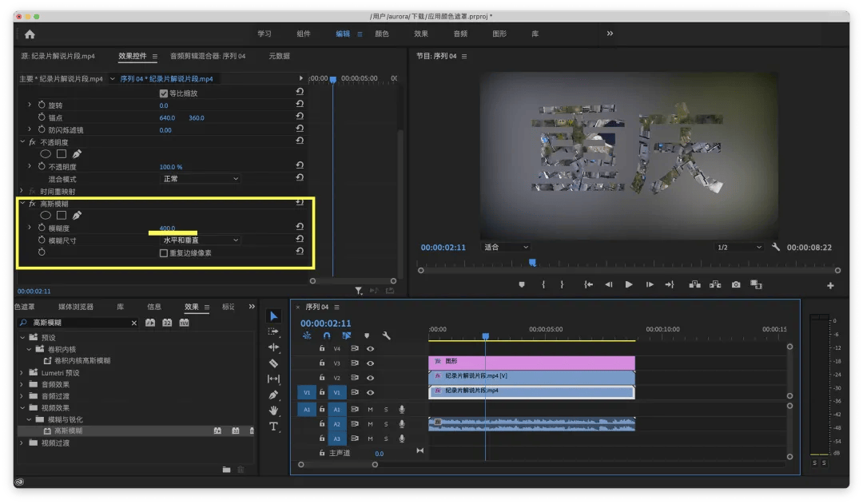Viewport: 863px width, 504px height.
Task: Toggle V2 track visibility eye
Action: [371, 378]
